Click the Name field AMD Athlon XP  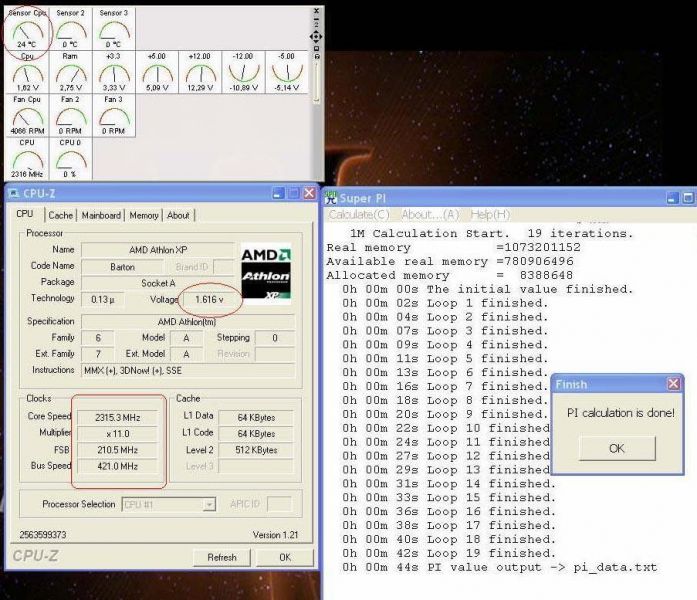click(x=158, y=250)
